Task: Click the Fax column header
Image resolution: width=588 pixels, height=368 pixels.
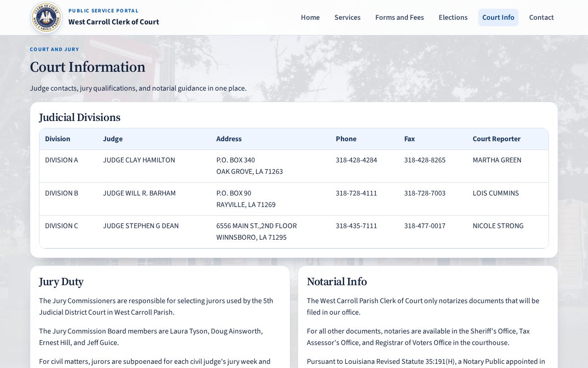Action: (x=409, y=139)
